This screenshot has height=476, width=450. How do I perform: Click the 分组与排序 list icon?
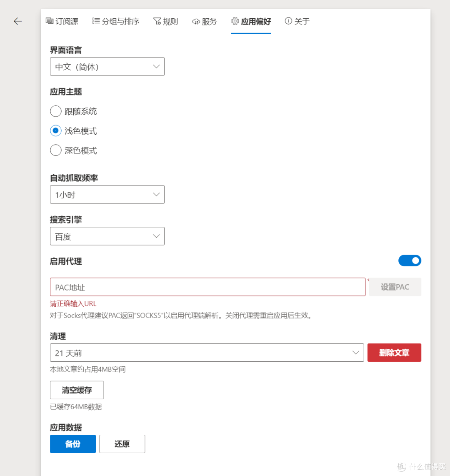(96, 21)
